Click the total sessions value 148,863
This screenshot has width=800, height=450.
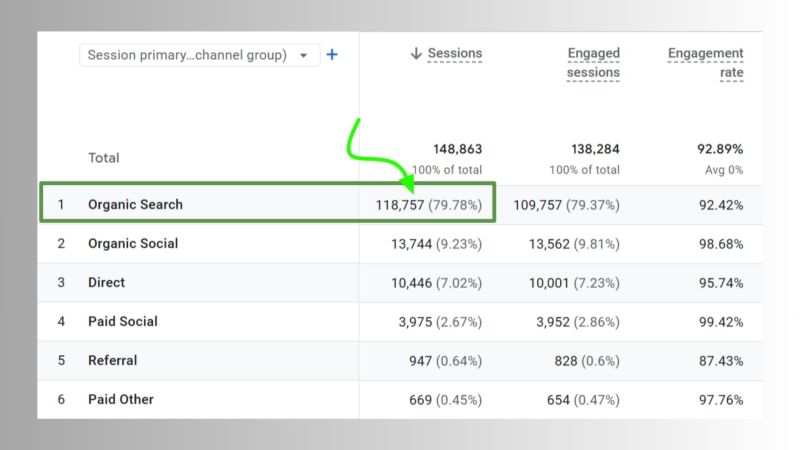coord(458,149)
